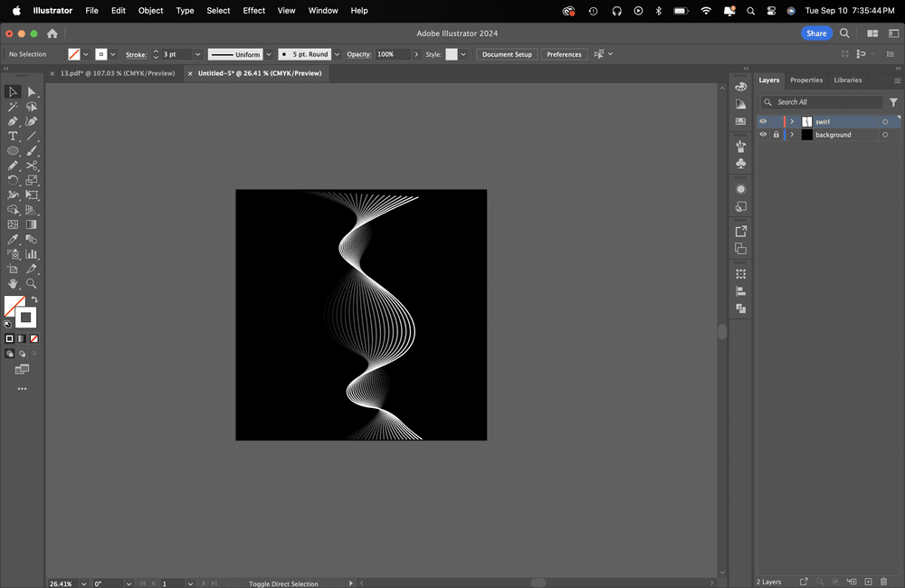The width and height of the screenshot is (905, 588).
Task: Click the Fill swatch in the toolbar
Action: (14, 305)
